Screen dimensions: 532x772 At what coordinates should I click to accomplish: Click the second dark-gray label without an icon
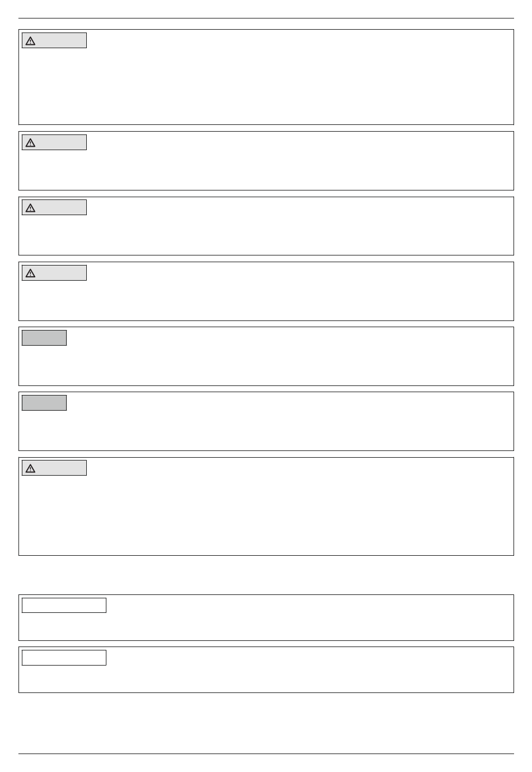(44, 403)
